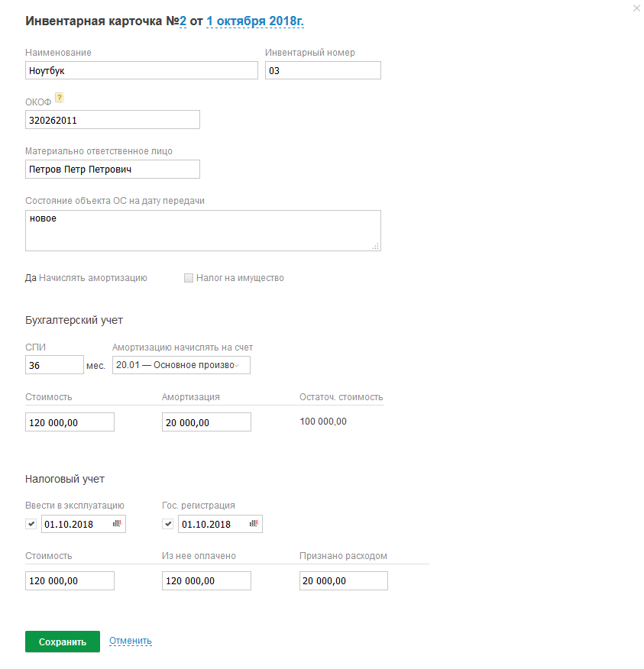
Task: Click the СПИ months input field
Action: [x=54, y=365]
